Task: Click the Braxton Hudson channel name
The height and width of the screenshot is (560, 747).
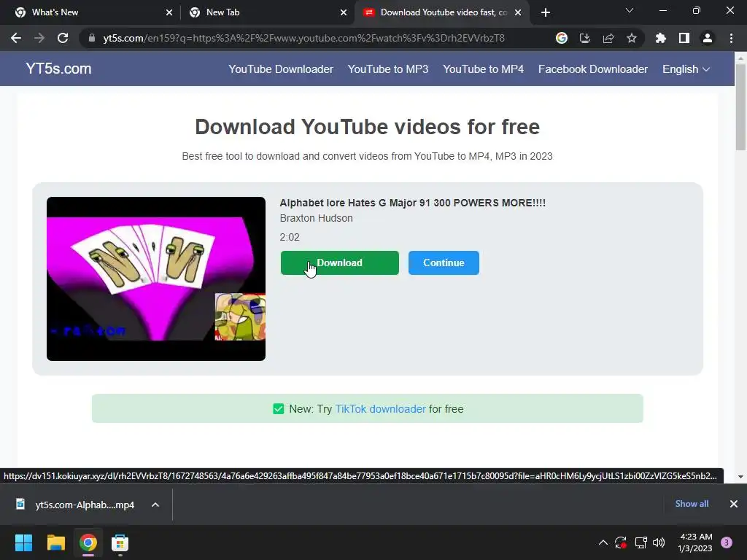Action: pos(317,218)
